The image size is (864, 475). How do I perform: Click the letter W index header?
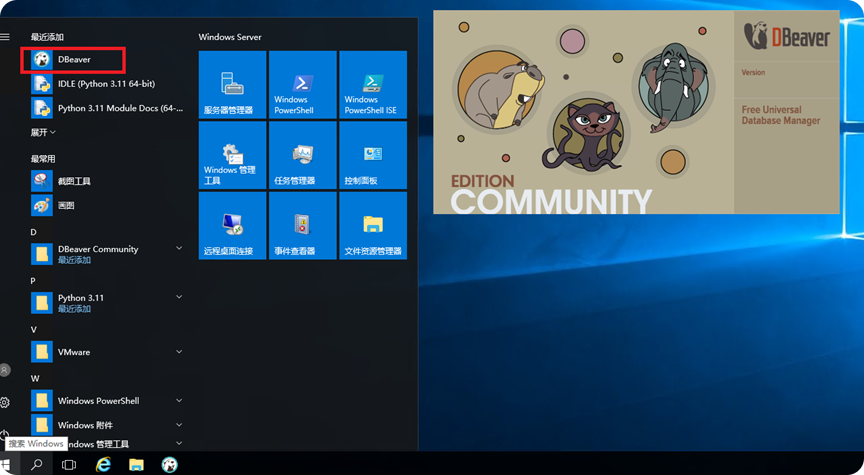35,379
